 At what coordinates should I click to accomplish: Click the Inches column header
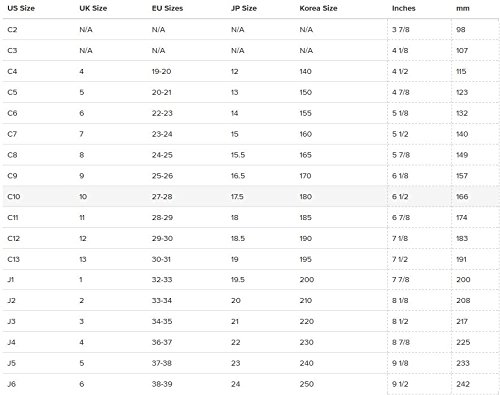pos(404,8)
